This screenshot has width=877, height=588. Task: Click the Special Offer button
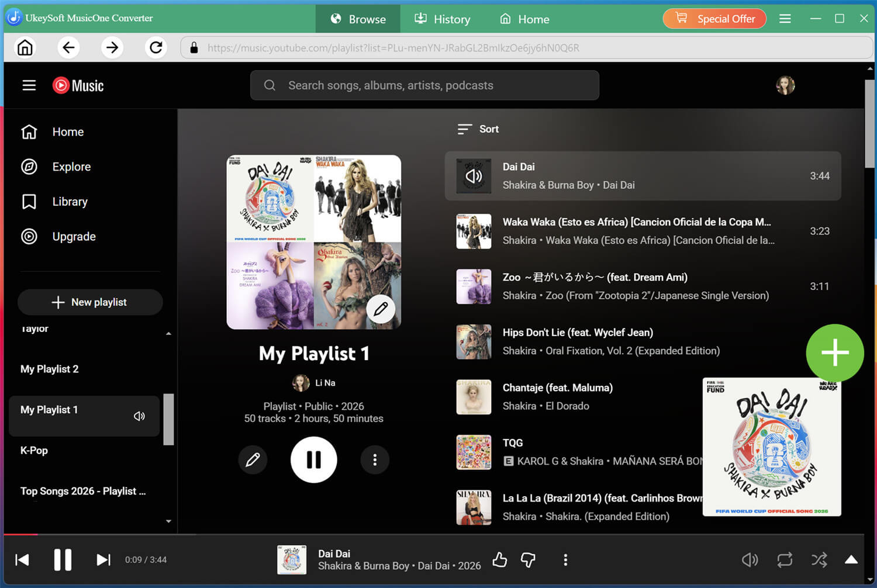coord(714,19)
